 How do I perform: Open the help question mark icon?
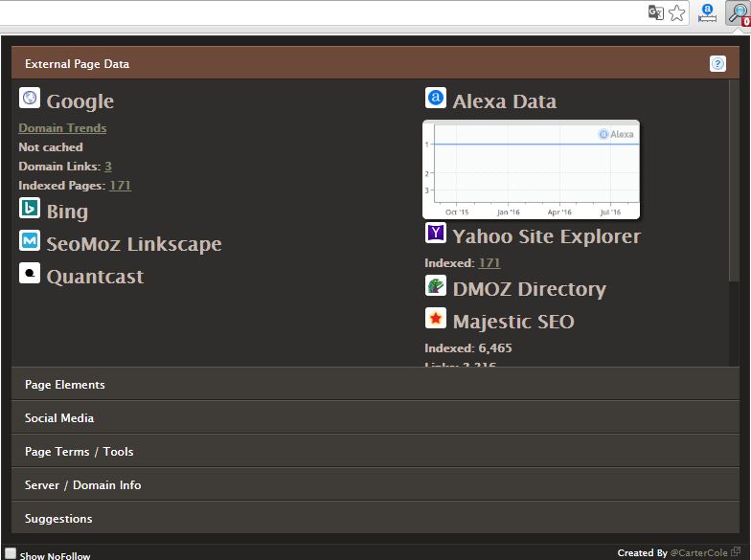pos(717,63)
